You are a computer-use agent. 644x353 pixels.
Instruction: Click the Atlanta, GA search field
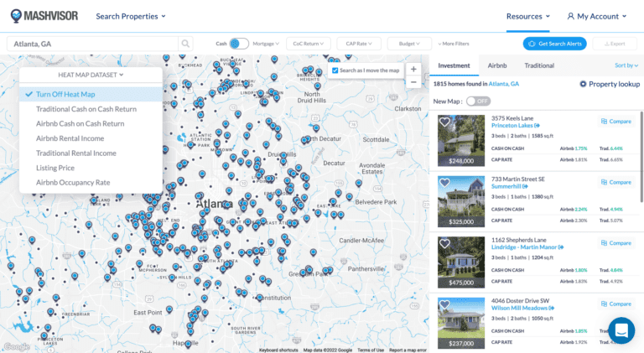(x=91, y=44)
